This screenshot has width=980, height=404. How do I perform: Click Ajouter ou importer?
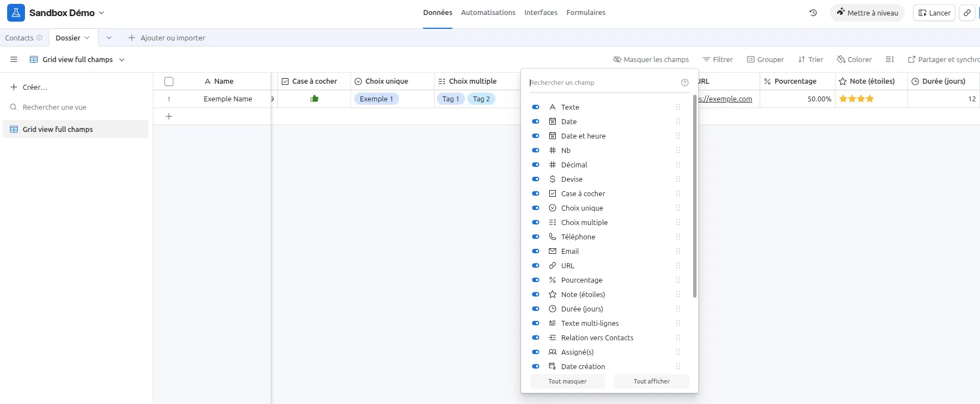166,38
